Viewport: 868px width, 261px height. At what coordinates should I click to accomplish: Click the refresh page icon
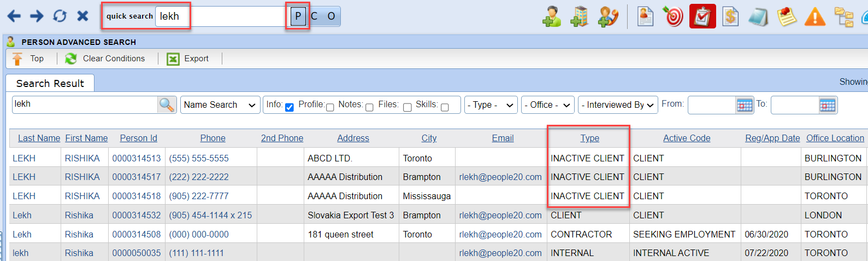[x=60, y=16]
